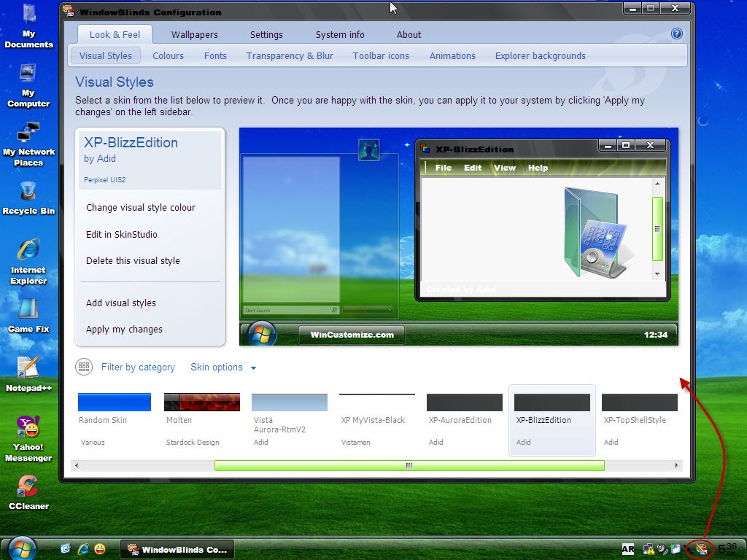
Task: Select the Fonts section
Action: point(215,55)
